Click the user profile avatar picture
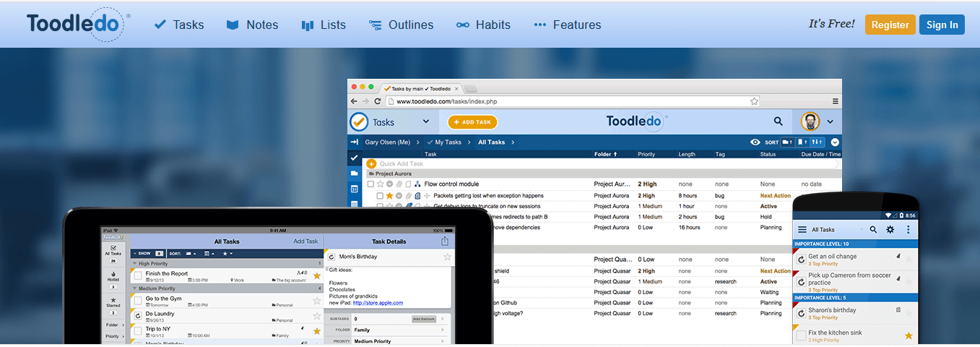 pyautogui.click(x=811, y=121)
